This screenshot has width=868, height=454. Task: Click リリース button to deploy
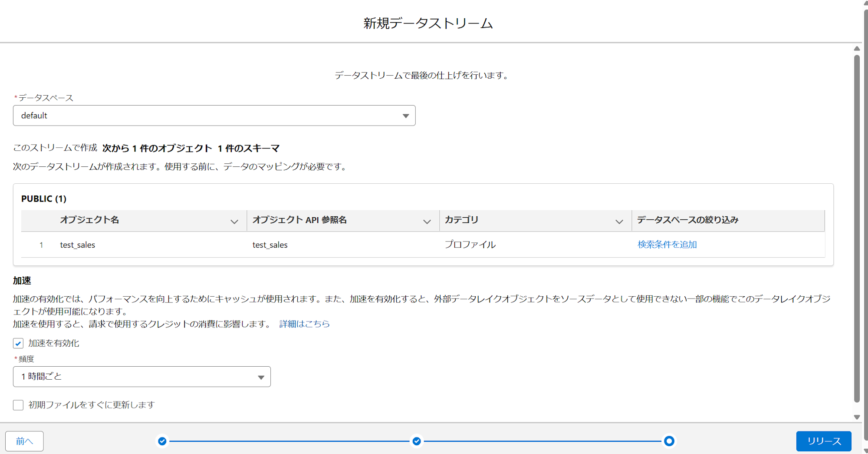pos(823,441)
